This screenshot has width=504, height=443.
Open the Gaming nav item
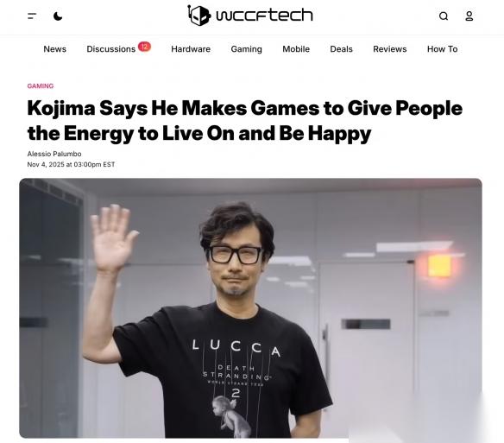(x=246, y=49)
